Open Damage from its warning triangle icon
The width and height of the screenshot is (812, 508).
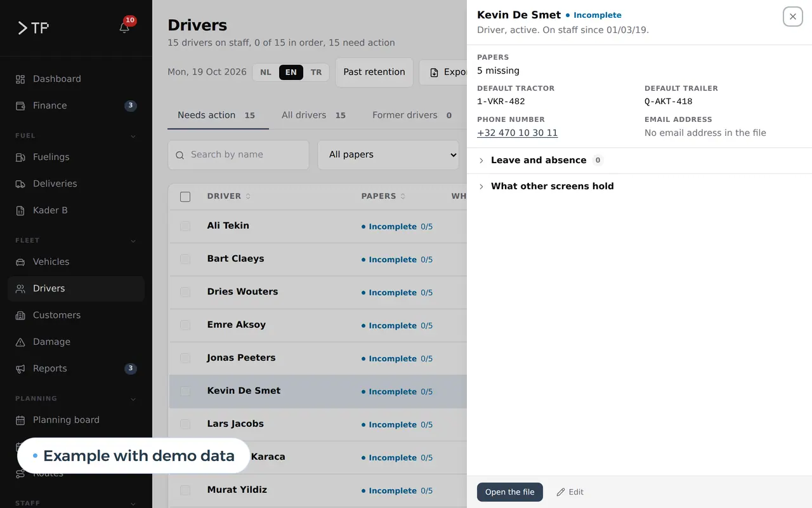(x=20, y=342)
